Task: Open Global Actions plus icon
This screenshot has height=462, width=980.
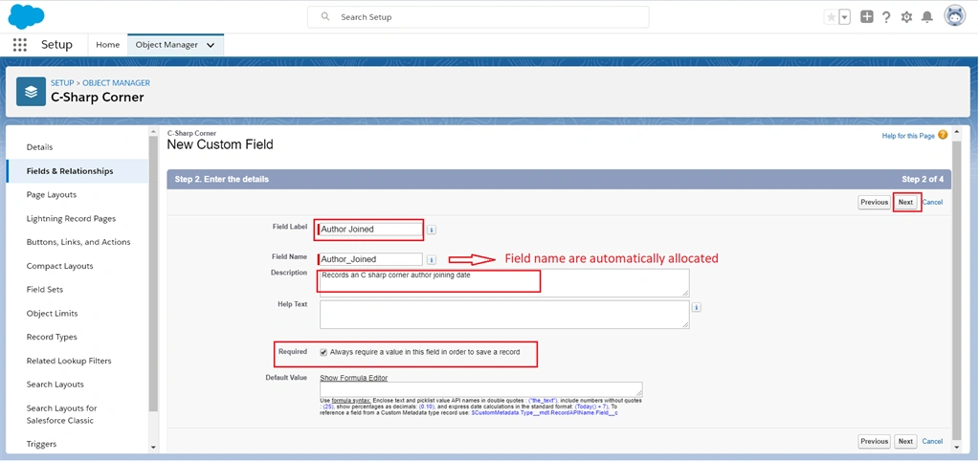Action: [x=866, y=17]
